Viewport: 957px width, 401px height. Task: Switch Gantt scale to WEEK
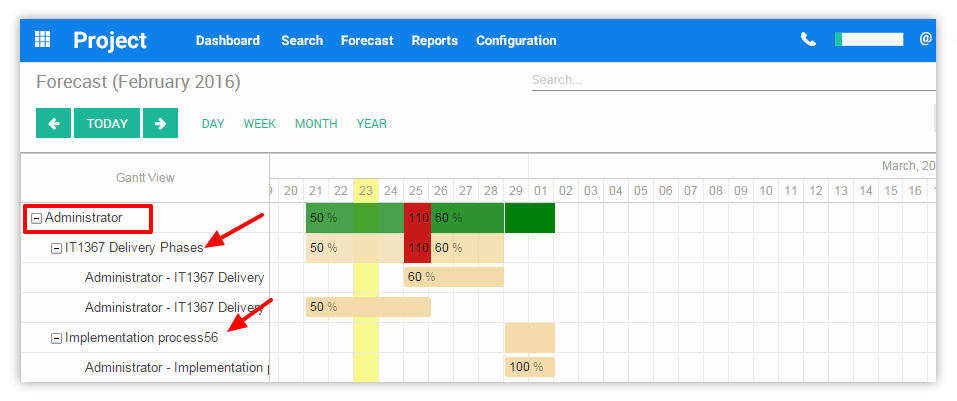pos(260,124)
